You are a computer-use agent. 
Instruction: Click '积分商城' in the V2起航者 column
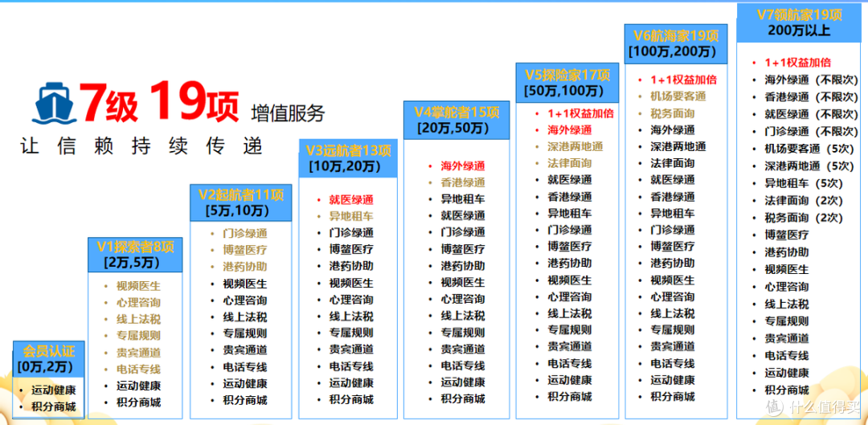pyautogui.click(x=244, y=400)
